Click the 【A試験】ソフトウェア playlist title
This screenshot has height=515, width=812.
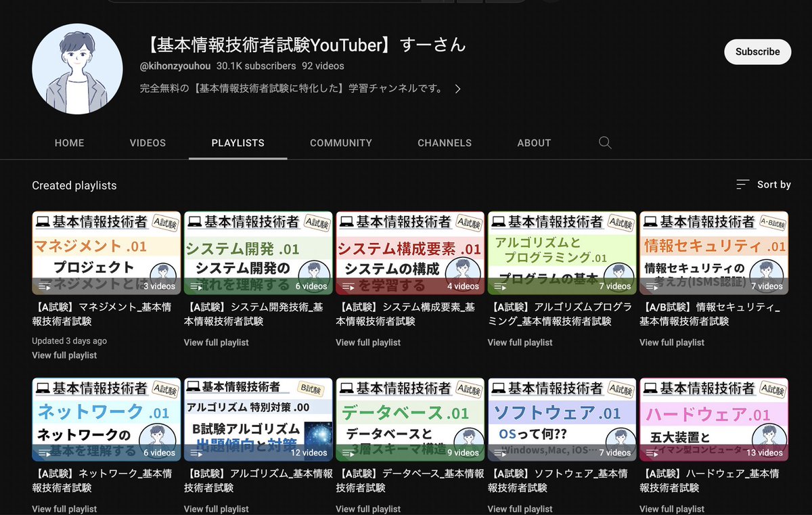click(558, 480)
